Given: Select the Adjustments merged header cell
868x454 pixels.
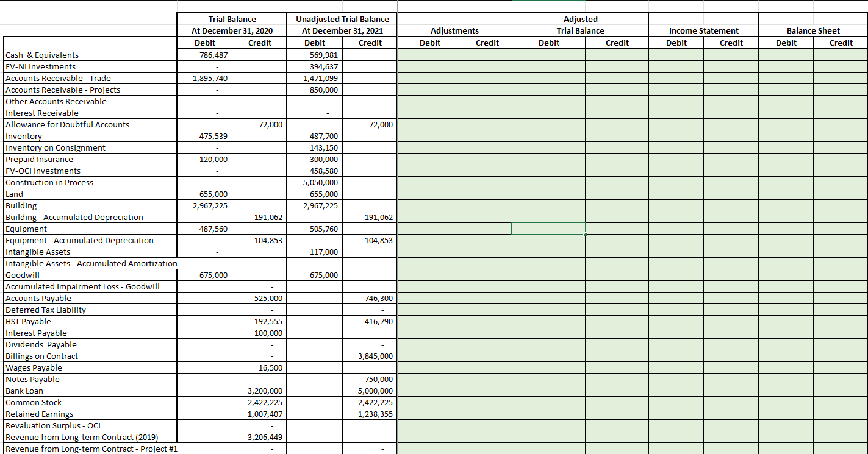Looking at the screenshot, I should point(454,30).
